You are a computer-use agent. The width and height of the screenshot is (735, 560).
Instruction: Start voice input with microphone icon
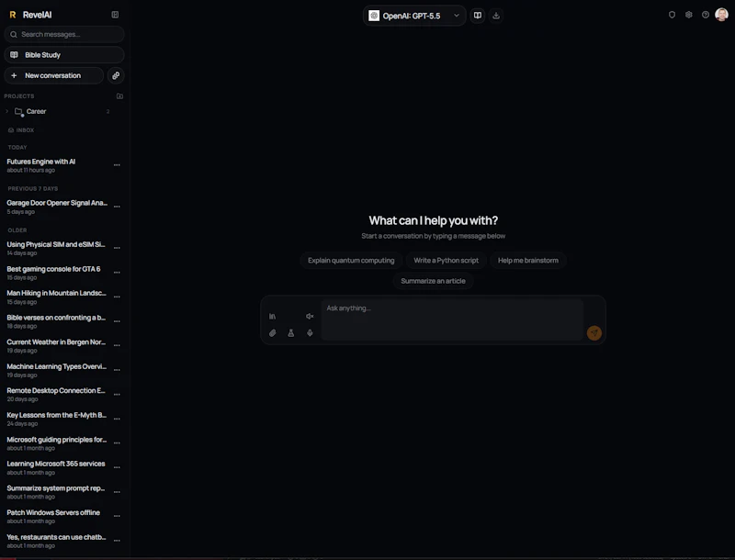coord(310,333)
